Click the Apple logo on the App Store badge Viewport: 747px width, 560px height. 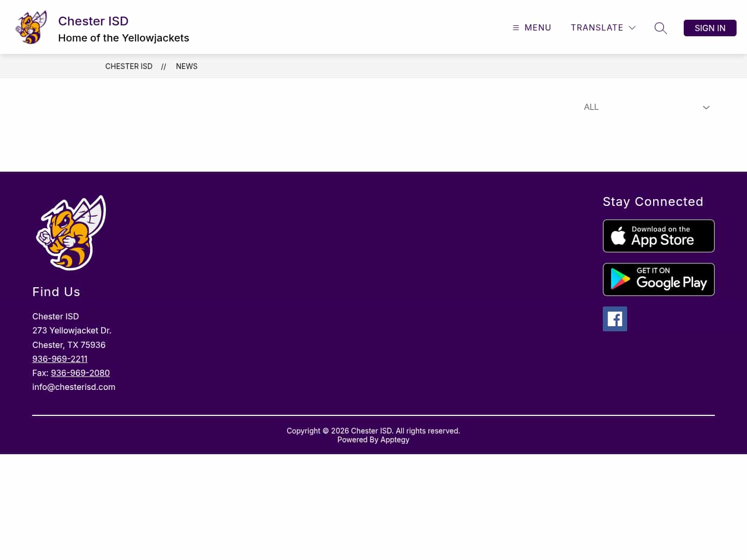pos(618,236)
